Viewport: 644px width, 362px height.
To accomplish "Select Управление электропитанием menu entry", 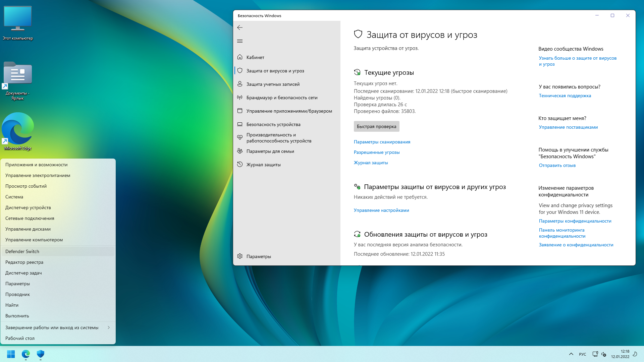I will [58, 175].
